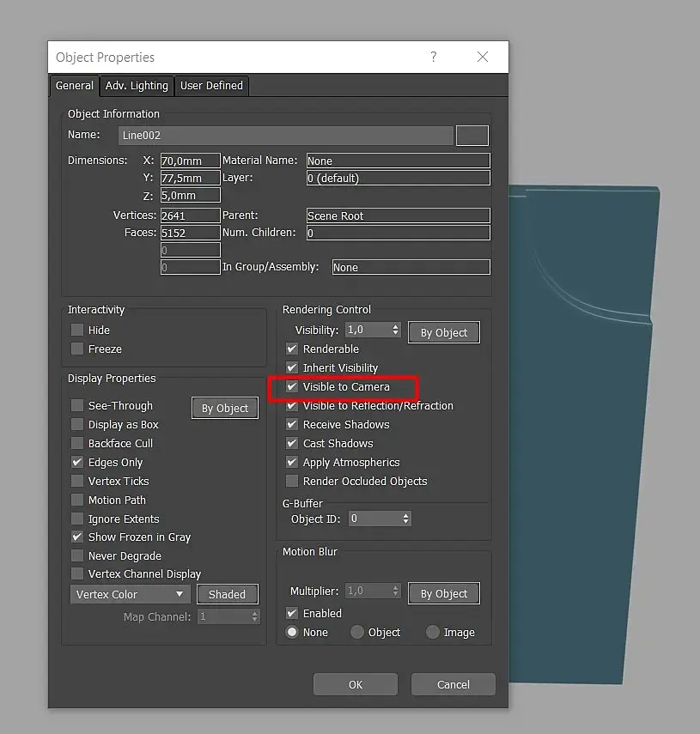Image resolution: width=700 pixels, height=734 pixels.
Task: Select the Object motion blur radio button
Action: pyautogui.click(x=357, y=633)
